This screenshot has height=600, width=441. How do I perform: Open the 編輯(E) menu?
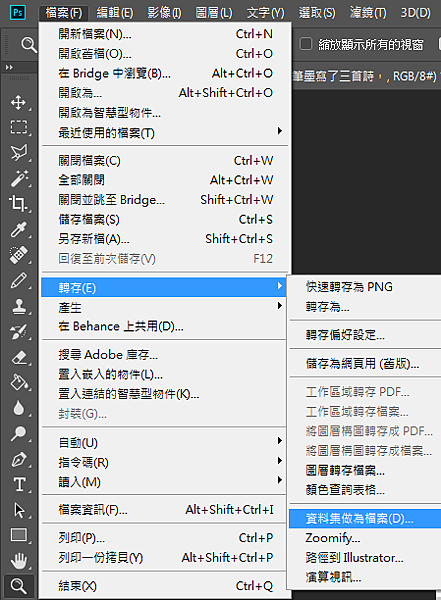coord(115,13)
